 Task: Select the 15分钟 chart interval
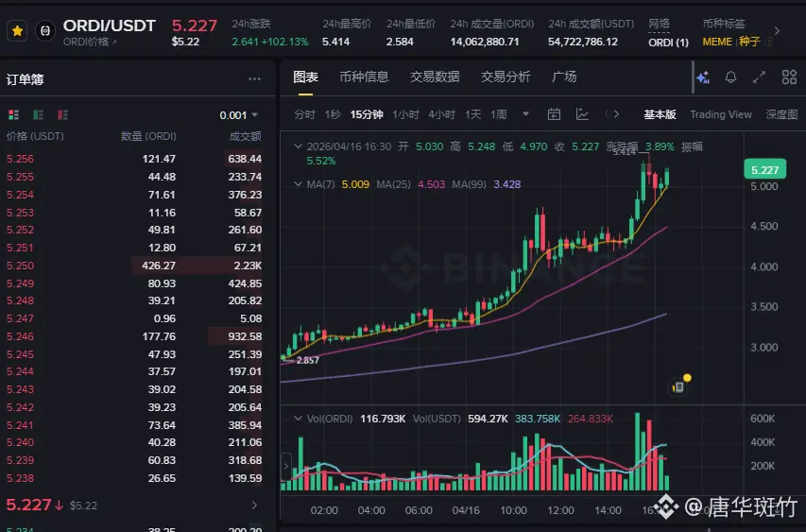pyautogui.click(x=367, y=114)
